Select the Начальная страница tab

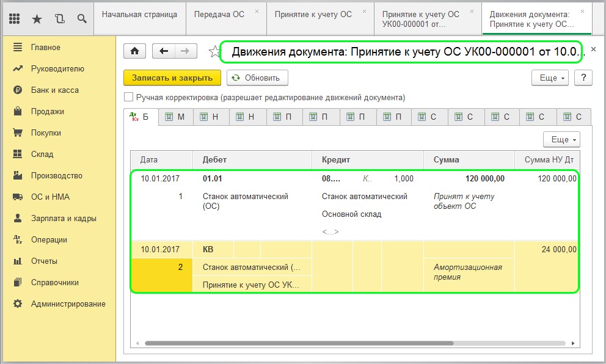(139, 14)
